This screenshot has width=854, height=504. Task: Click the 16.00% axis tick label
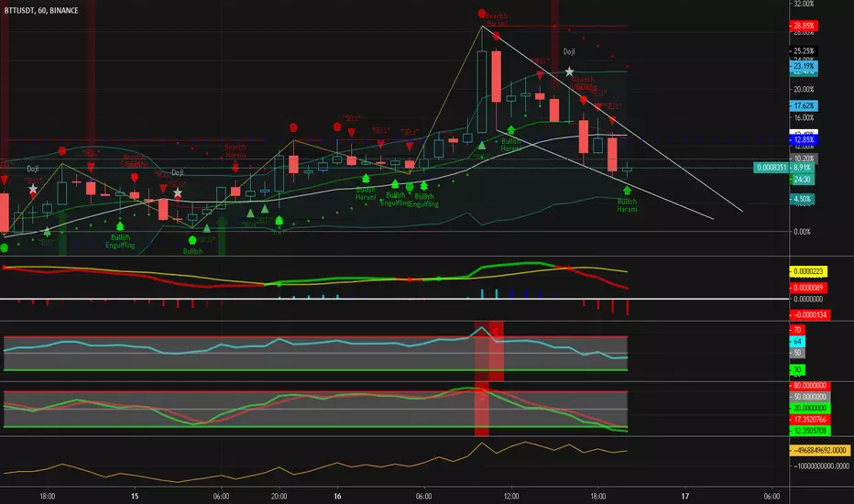pos(804,117)
